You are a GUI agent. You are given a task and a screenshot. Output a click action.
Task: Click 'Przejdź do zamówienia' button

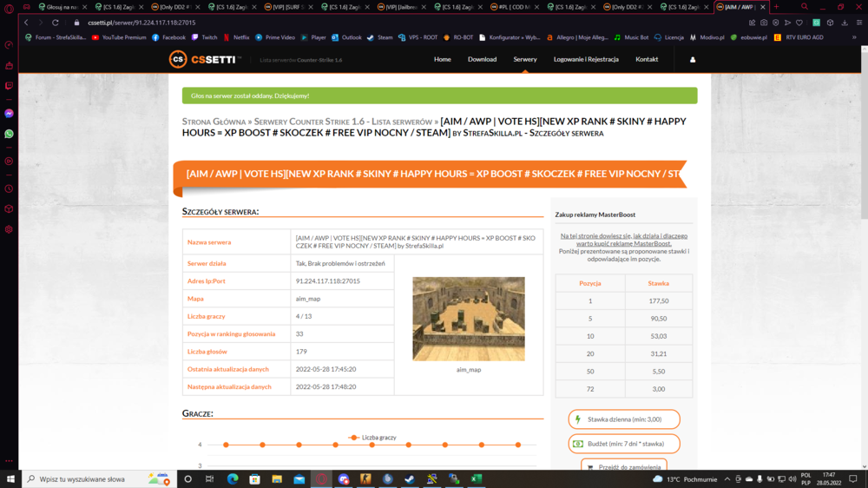624,465
